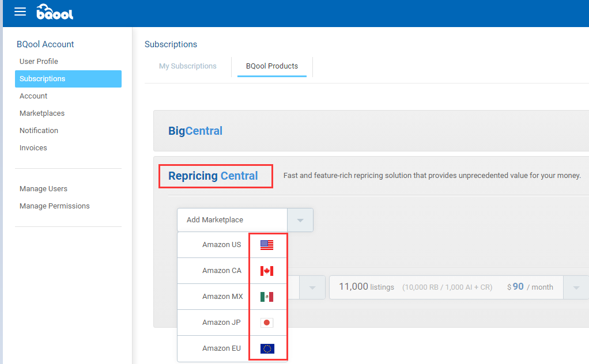
Task: Click the Repricing Central description text
Action: [x=432, y=176]
